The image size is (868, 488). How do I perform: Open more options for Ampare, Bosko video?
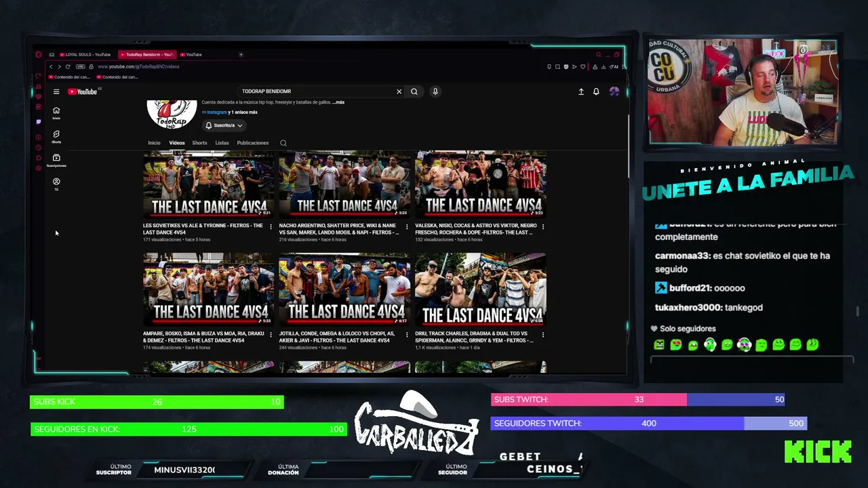click(271, 334)
